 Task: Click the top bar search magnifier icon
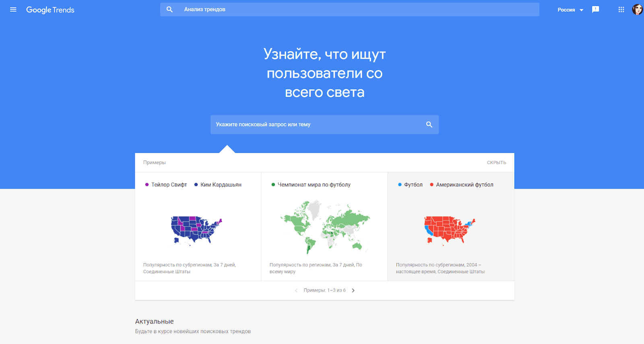[x=169, y=9]
